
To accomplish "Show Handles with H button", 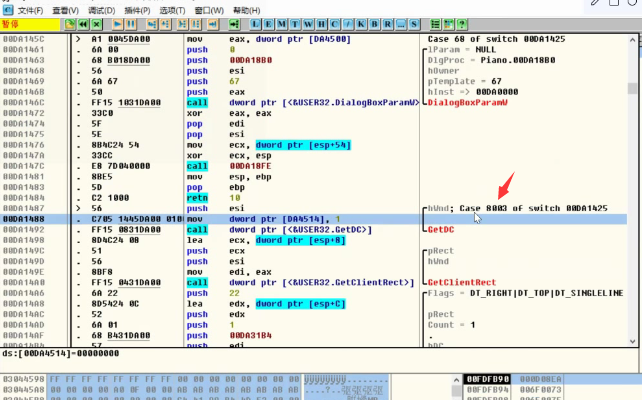I will [321, 25].
